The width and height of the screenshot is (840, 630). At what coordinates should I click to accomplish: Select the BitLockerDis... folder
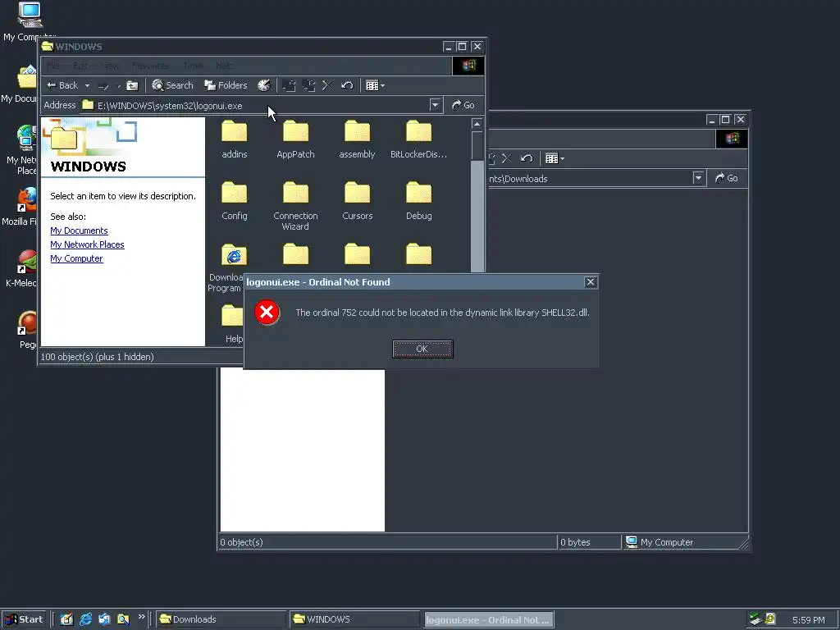[419, 139]
